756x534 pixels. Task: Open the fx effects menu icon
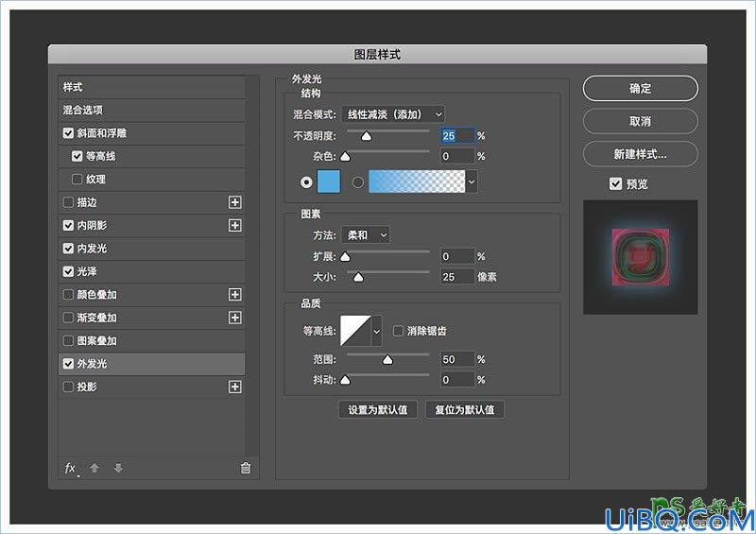[x=71, y=468]
